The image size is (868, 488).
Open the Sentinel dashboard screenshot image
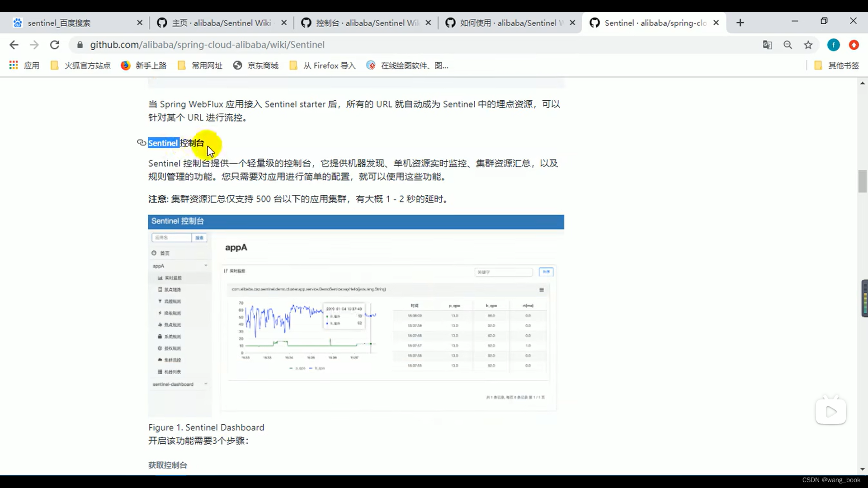pos(356,316)
